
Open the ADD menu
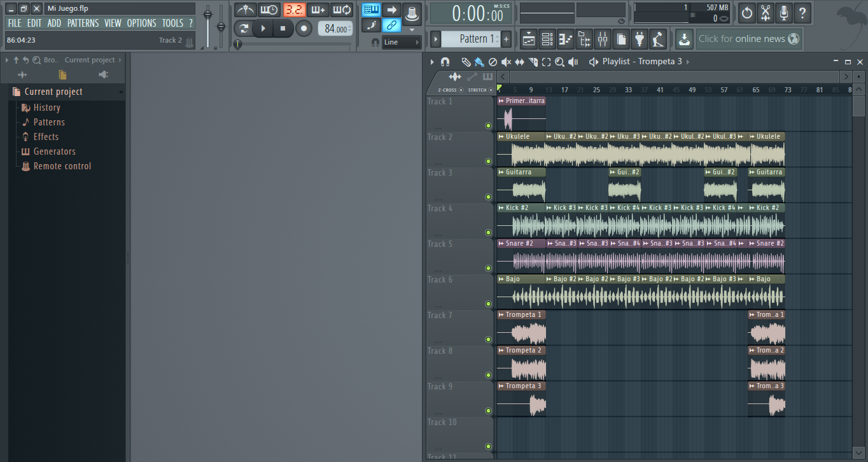point(54,23)
